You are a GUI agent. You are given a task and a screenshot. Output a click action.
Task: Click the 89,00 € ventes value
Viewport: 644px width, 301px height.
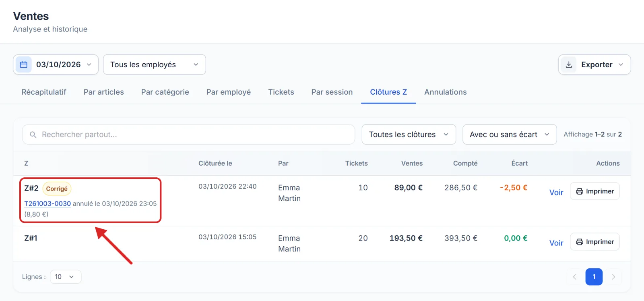tap(409, 188)
